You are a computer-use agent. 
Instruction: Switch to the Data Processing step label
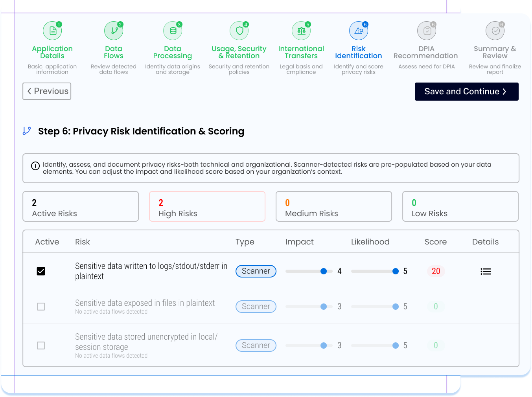pyautogui.click(x=173, y=52)
